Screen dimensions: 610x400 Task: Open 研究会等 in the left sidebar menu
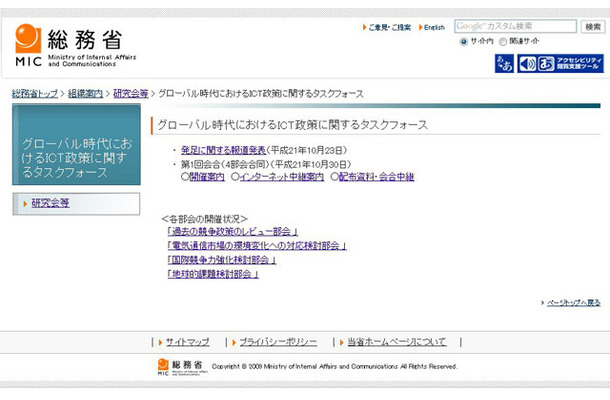50,203
